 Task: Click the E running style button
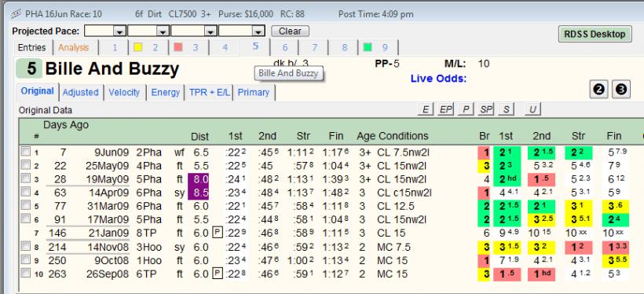(426, 109)
